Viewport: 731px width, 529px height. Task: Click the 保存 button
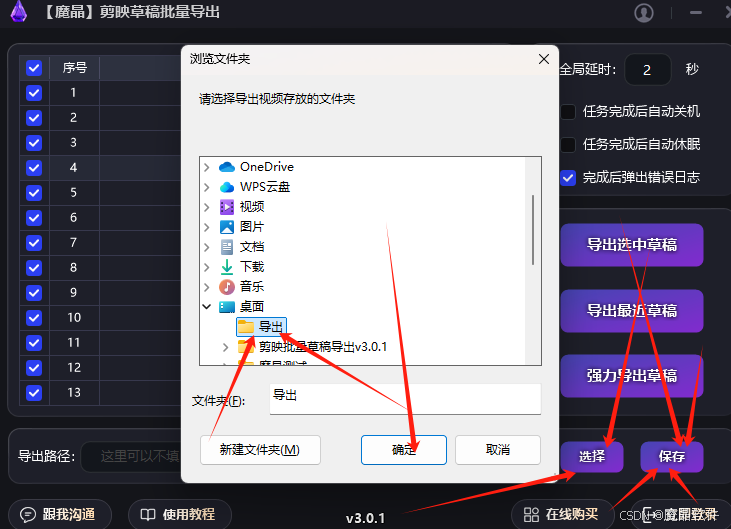click(x=672, y=456)
